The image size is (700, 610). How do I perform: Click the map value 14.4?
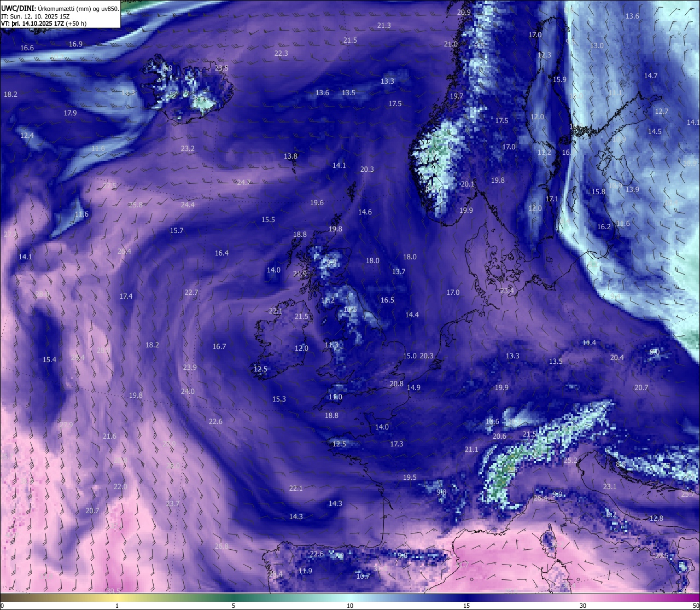click(x=412, y=315)
